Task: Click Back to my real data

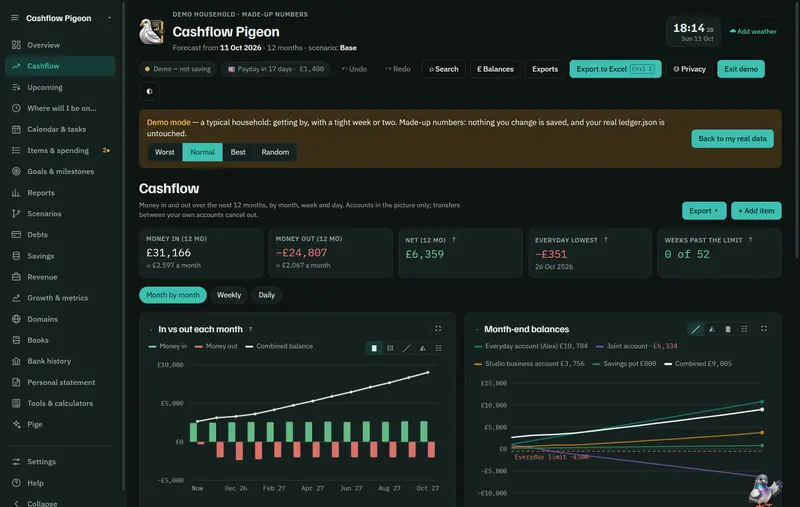Action: click(x=732, y=139)
